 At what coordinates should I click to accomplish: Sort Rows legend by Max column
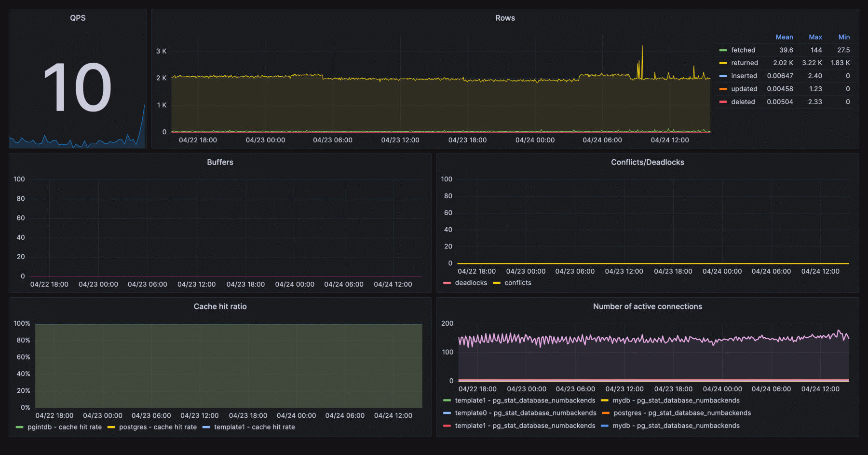click(x=815, y=37)
